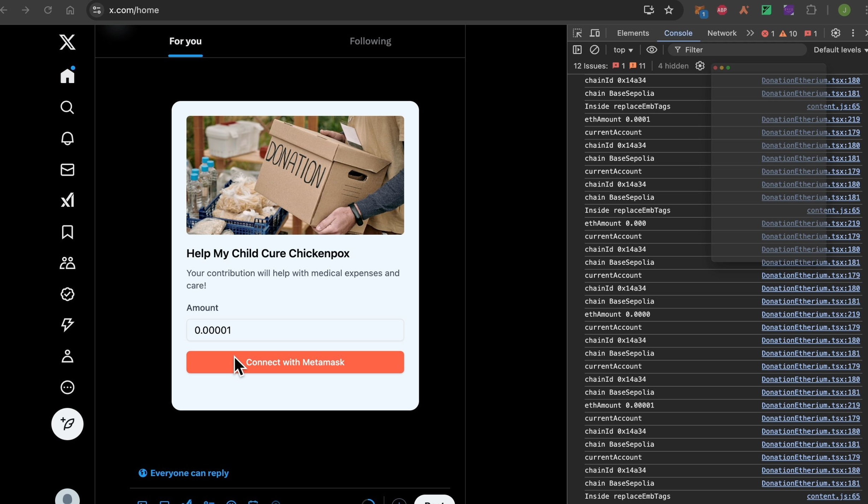Click Everyone can reply link
The image size is (868, 504).
point(183,473)
